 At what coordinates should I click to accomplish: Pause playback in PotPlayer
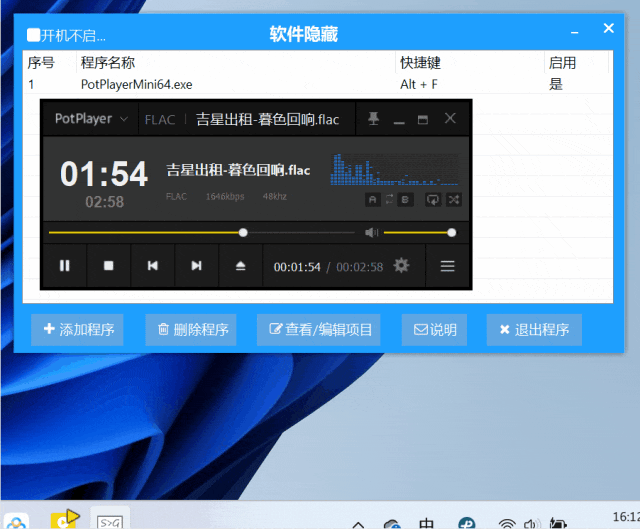tap(64, 266)
